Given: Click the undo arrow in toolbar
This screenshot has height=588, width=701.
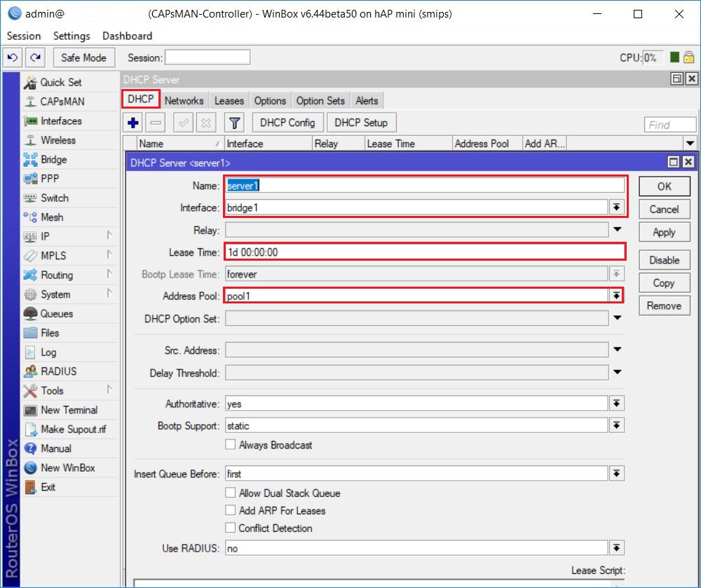Looking at the screenshot, I should click(x=13, y=57).
